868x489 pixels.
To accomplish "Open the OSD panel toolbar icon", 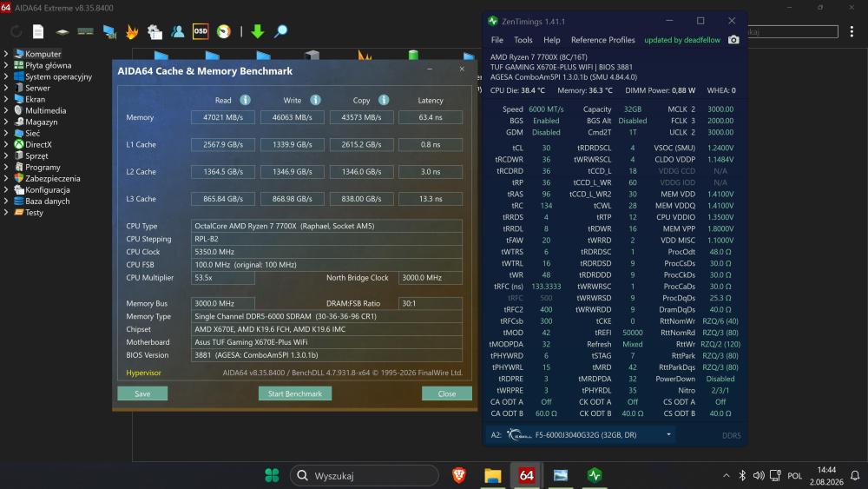I will 201,31.
